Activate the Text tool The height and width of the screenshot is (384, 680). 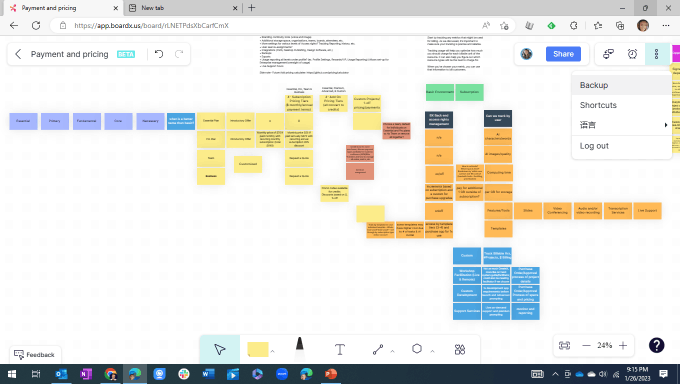pos(340,349)
